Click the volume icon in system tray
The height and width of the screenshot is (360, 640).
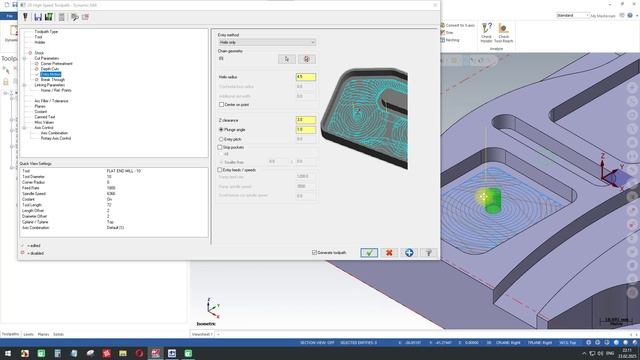600,353
